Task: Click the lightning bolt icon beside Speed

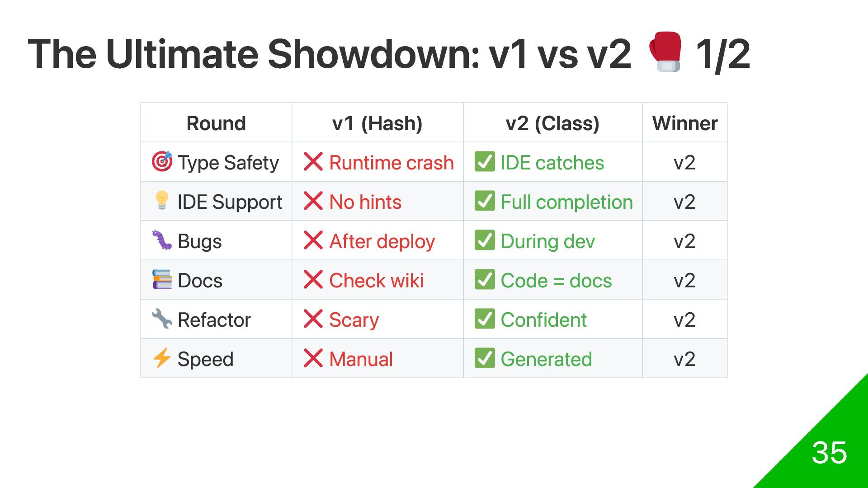Action: point(162,358)
